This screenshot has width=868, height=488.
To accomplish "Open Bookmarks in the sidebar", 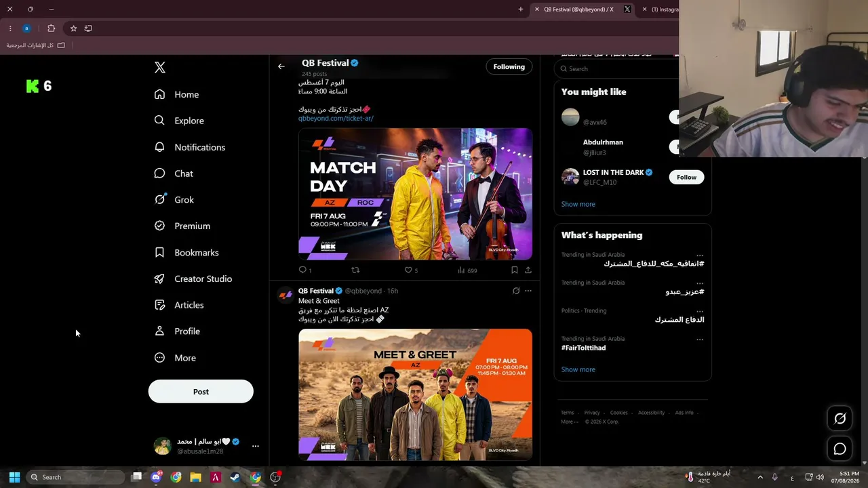I will click(x=186, y=252).
